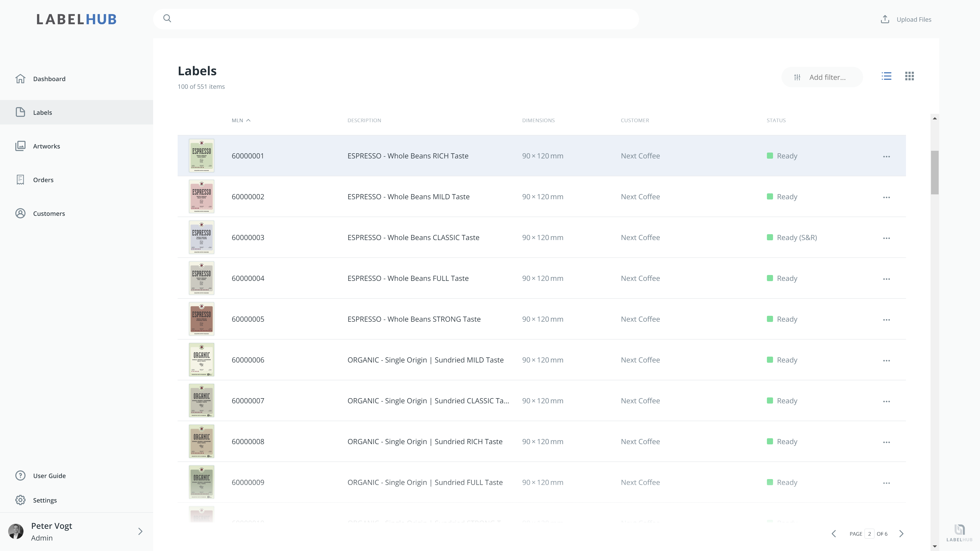This screenshot has width=980, height=551.
Task: Open ESPRESSO STRONG Taste label thumbnail
Action: point(202,319)
